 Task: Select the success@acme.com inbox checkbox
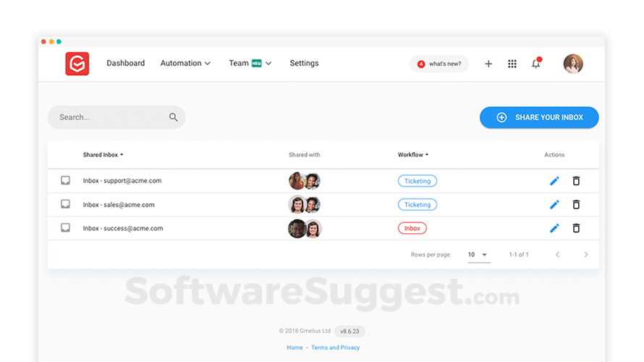coord(65,227)
